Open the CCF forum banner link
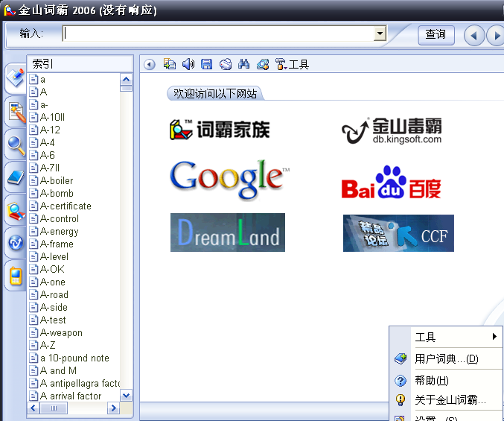The height and width of the screenshot is (421, 504). point(398,233)
